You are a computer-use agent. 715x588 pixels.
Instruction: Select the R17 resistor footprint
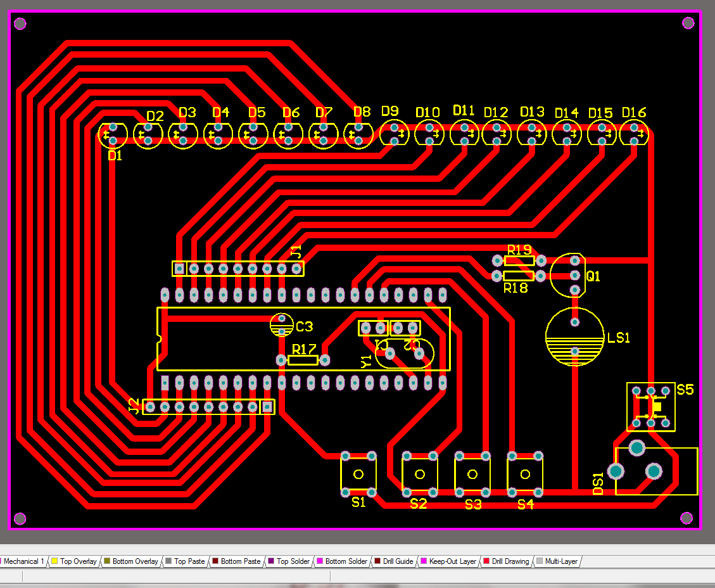303,361
